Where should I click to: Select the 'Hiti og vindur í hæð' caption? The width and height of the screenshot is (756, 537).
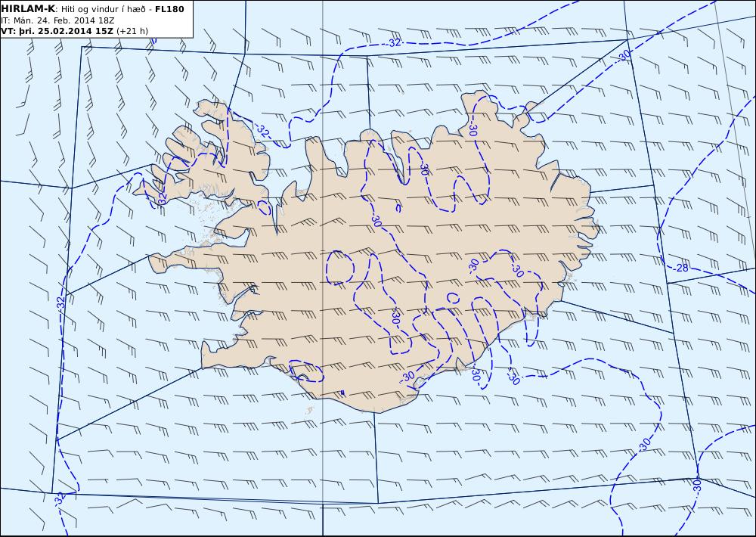[103, 9]
